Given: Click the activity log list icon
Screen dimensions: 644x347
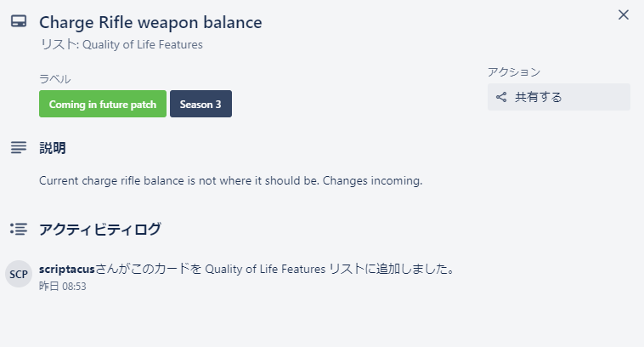Looking at the screenshot, I should pos(19,229).
